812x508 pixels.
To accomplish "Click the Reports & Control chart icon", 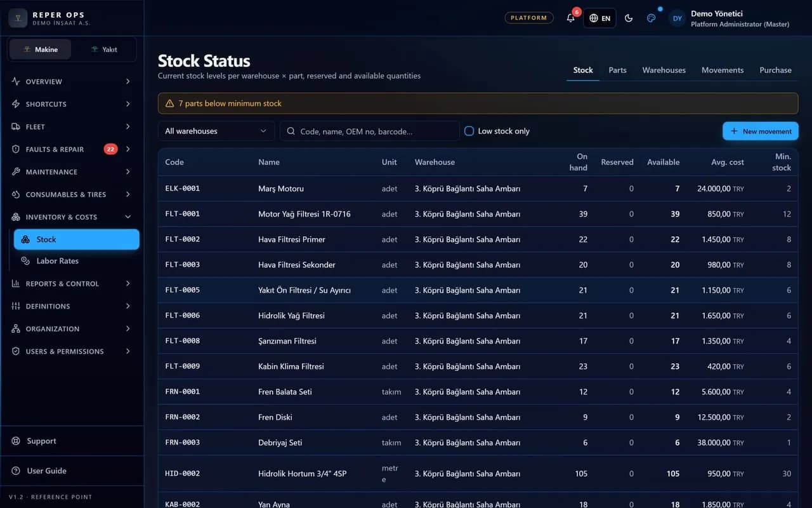I will coord(16,284).
